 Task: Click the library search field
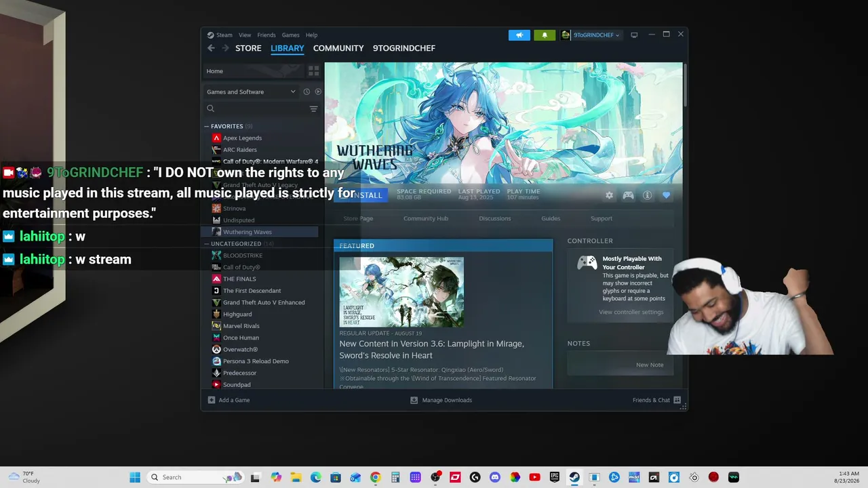pyautogui.click(x=256, y=108)
